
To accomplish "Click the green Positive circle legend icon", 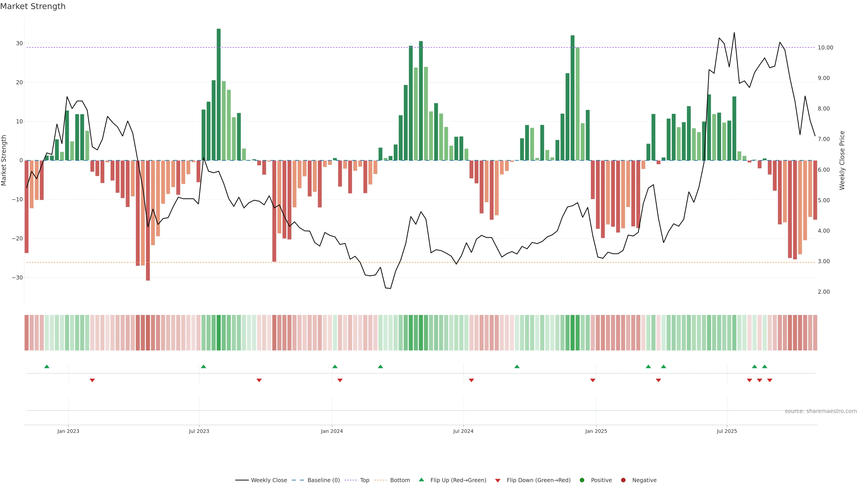I will [x=582, y=480].
